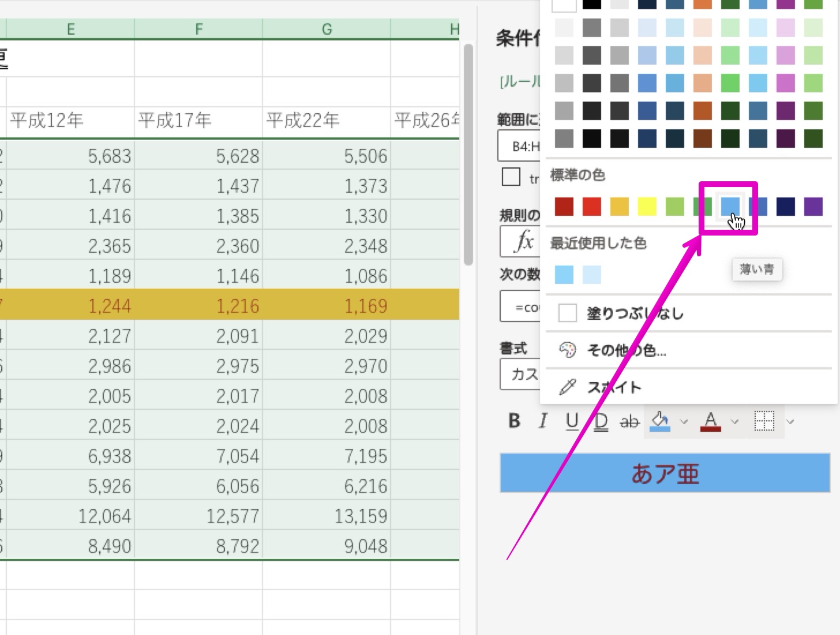Click the range input field B4:H
Image resolution: width=840 pixels, height=635 pixels.
[519, 146]
